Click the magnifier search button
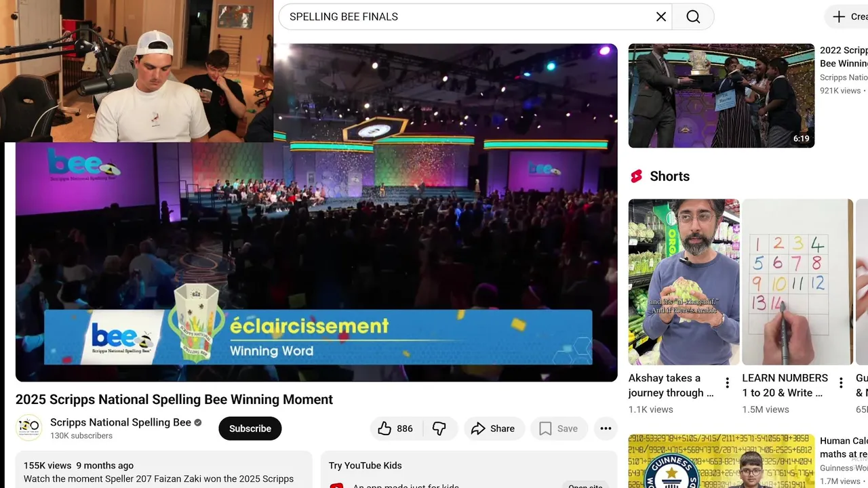The image size is (868, 488). tap(693, 17)
